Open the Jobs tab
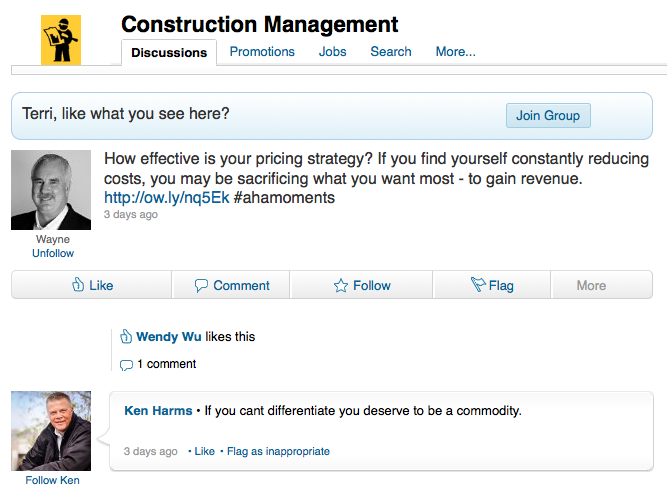 tap(332, 51)
